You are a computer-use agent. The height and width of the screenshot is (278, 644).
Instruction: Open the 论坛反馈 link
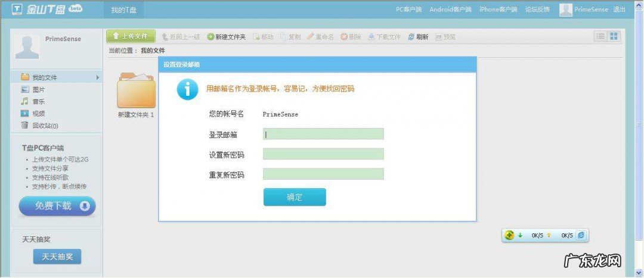click(537, 10)
